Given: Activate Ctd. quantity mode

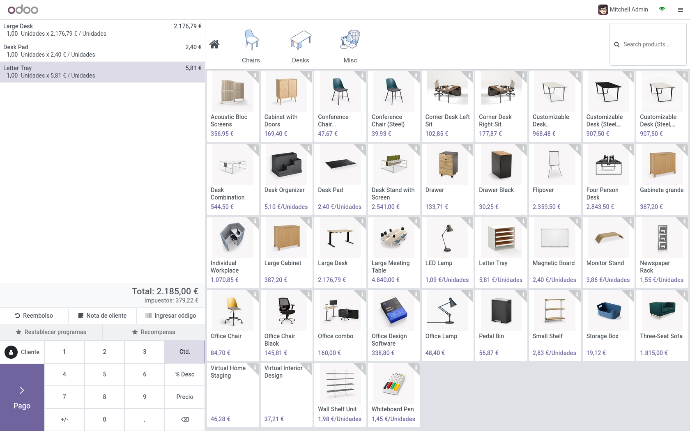Looking at the screenshot, I should tap(185, 352).
